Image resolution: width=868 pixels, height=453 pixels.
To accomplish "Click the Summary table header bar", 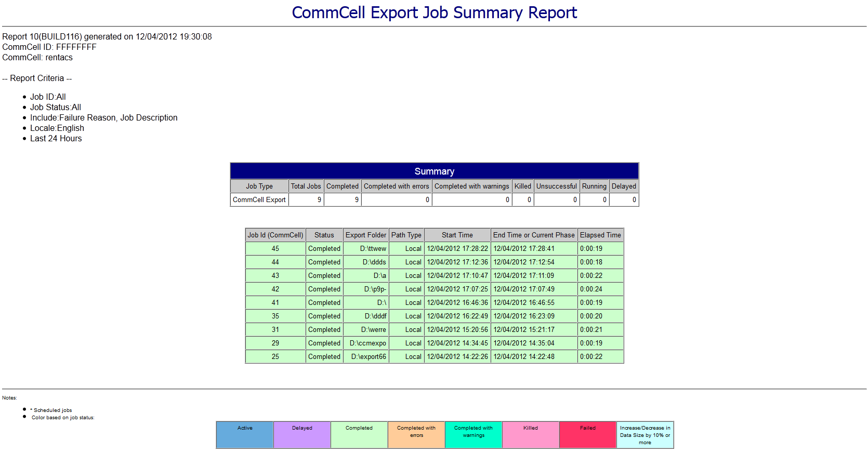I will [435, 171].
